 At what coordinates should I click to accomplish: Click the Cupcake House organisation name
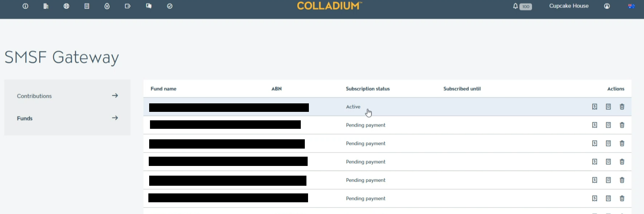click(569, 6)
